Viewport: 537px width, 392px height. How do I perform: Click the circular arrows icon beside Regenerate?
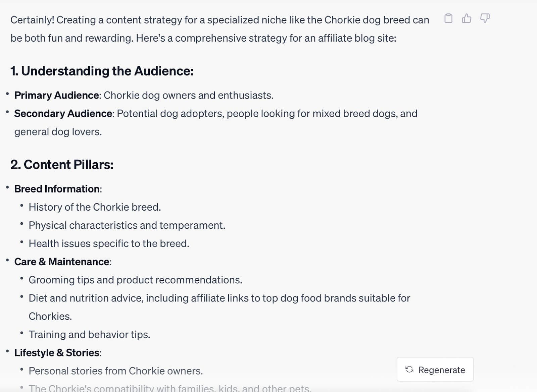point(409,370)
